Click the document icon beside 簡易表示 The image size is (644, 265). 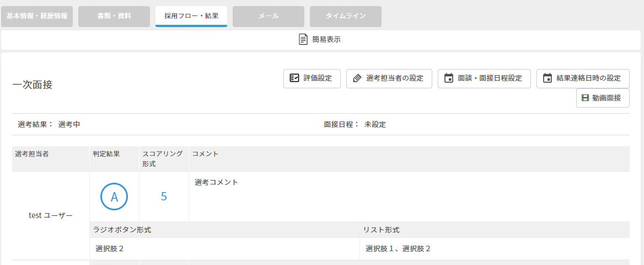303,40
